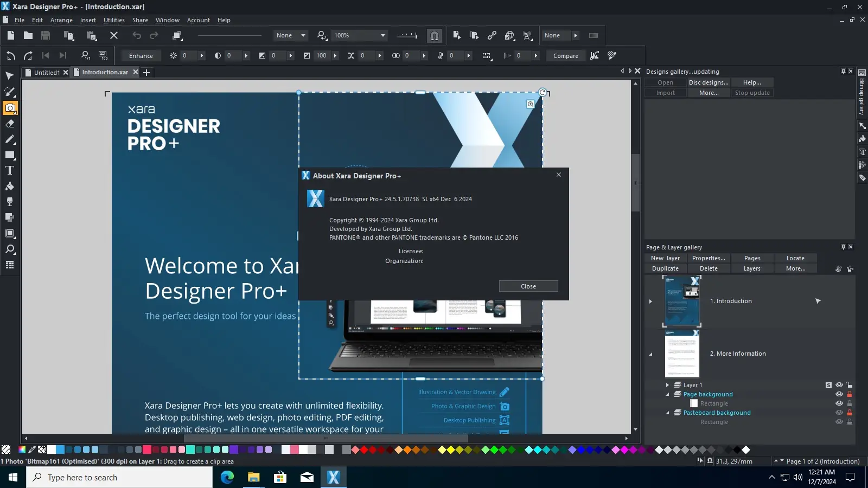Image resolution: width=868 pixels, height=488 pixels.
Task: Rotate photo left with the rotate icon
Action: coord(11,55)
